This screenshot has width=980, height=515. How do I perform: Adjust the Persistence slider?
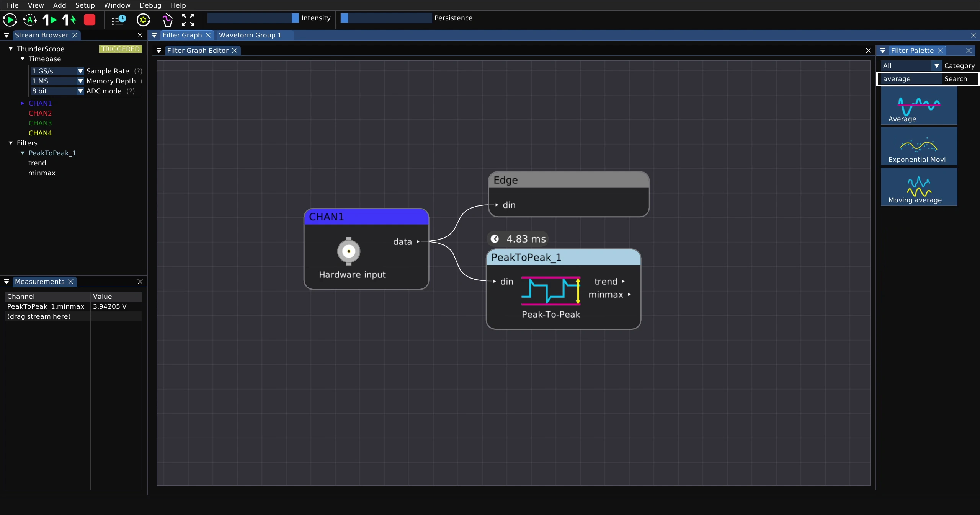pos(386,18)
